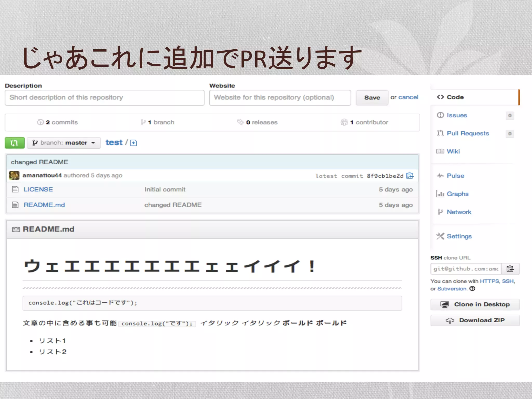Click the create new file plus icon
This screenshot has height=399, width=532.
pos(134,143)
